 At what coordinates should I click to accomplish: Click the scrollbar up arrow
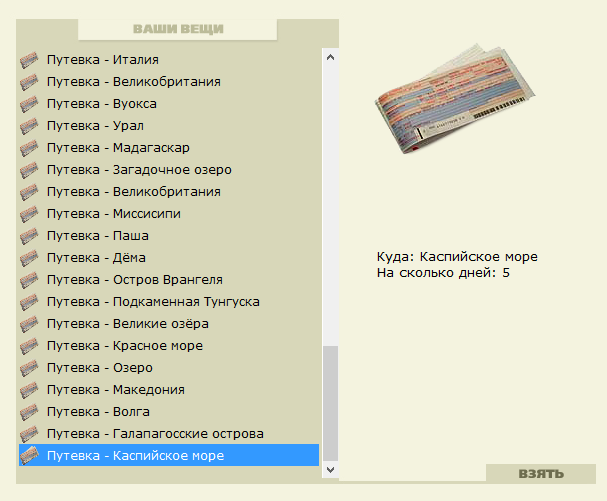330,57
